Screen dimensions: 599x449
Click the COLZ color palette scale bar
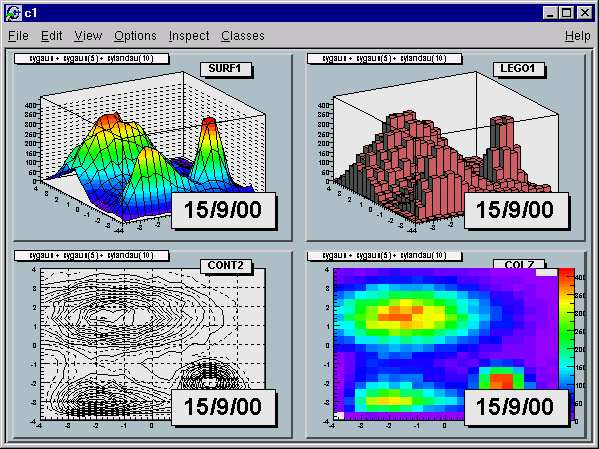point(566,345)
